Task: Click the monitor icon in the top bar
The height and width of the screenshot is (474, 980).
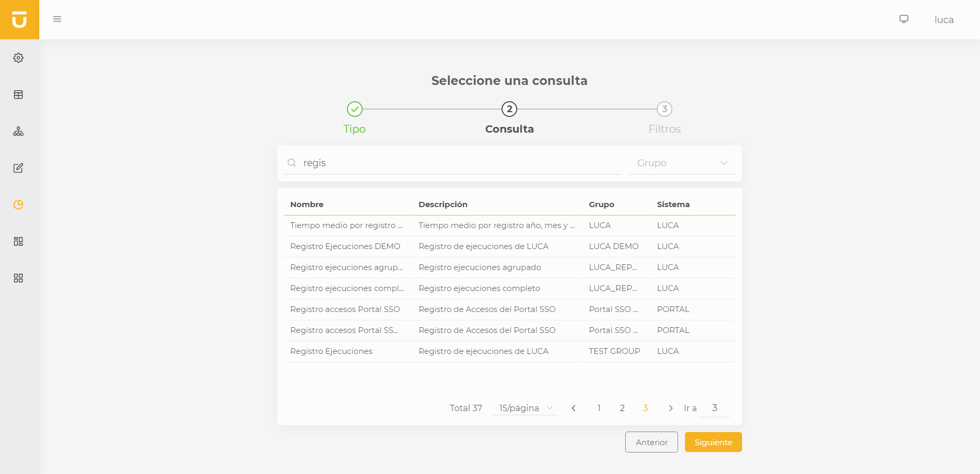Action: click(x=903, y=18)
